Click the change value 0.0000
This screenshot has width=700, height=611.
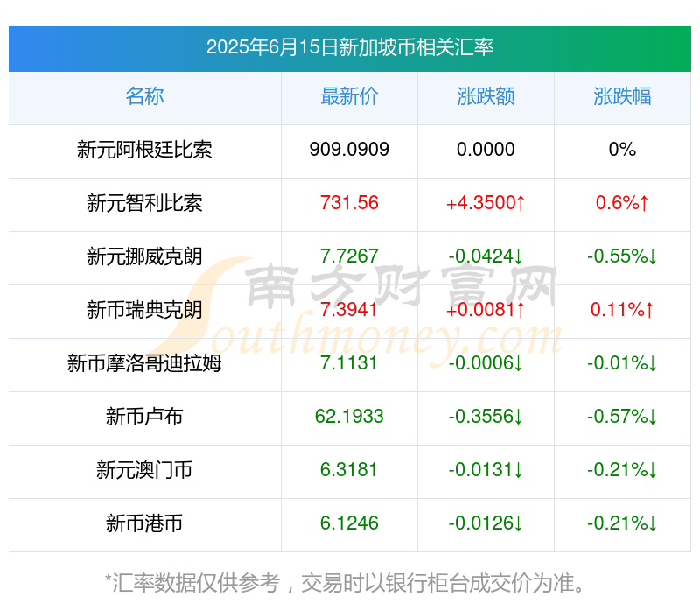click(x=486, y=149)
